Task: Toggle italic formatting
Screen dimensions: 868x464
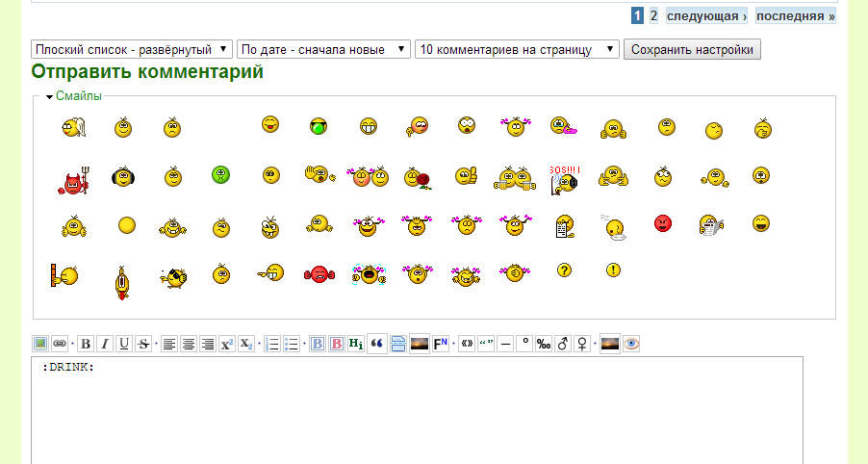Action: tap(105, 344)
